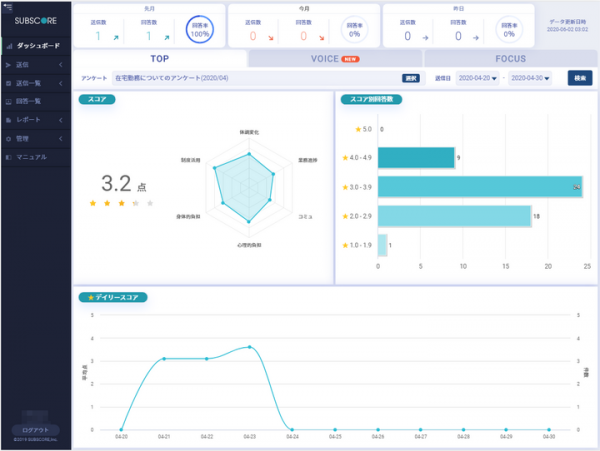
Task: Expand the 送信一覧 submenu chevron
Action: [62, 83]
